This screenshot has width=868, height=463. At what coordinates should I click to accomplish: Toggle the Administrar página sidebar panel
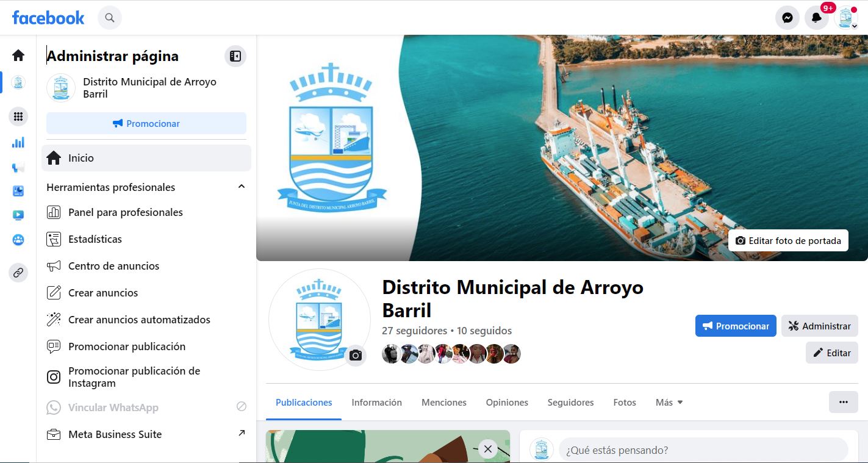pyautogui.click(x=235, y=56)
